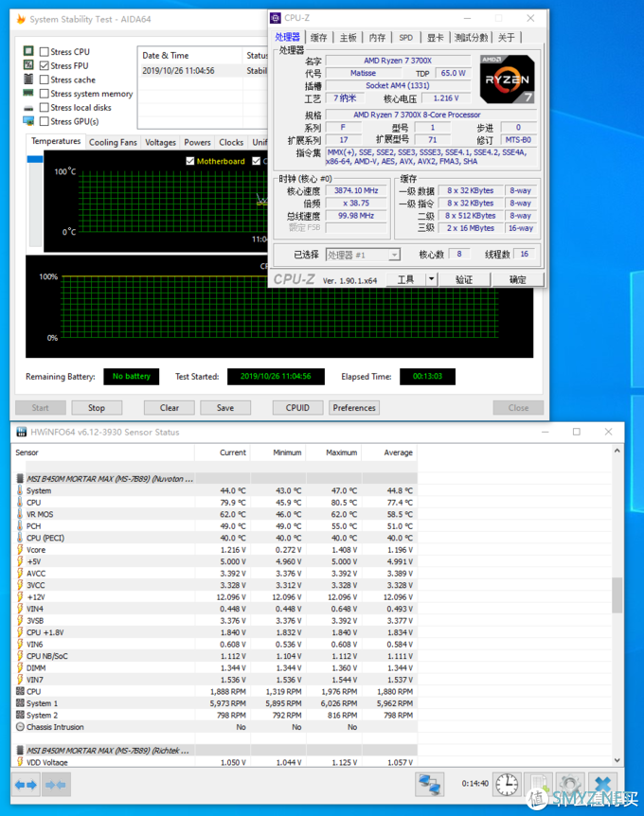Click the Ryzen 7 logo in CPU-Z

[507, 79]
